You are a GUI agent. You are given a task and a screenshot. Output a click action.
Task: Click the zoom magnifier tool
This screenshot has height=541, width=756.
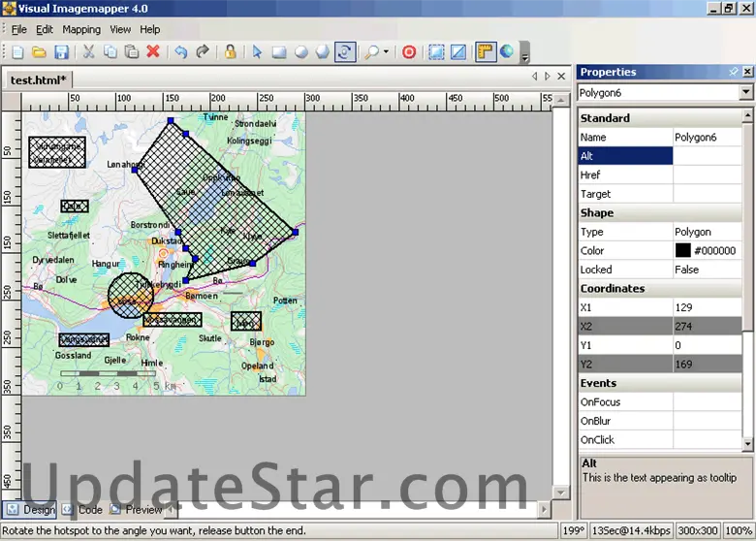(371, 51)
